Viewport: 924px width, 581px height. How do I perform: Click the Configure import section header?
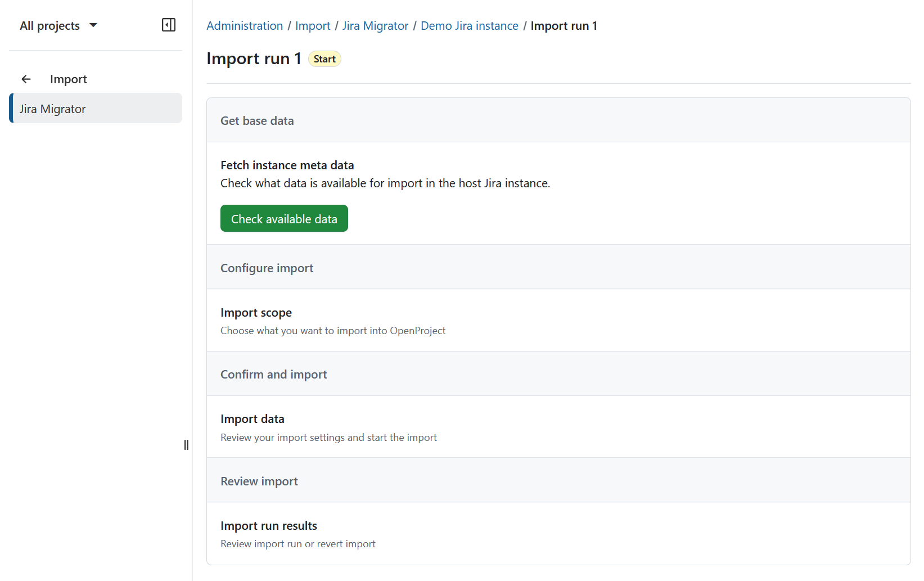[558, 268]
